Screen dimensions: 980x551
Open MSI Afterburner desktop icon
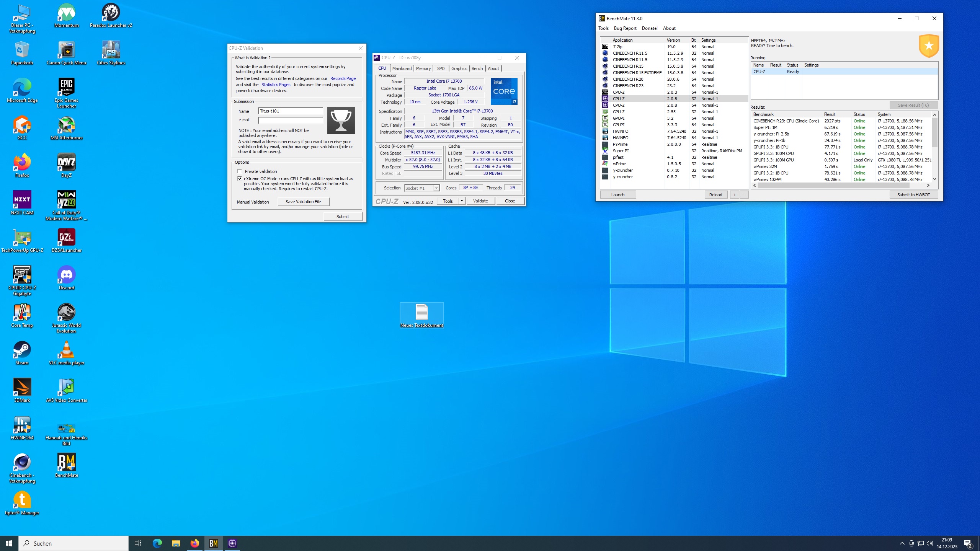point(66,128)
